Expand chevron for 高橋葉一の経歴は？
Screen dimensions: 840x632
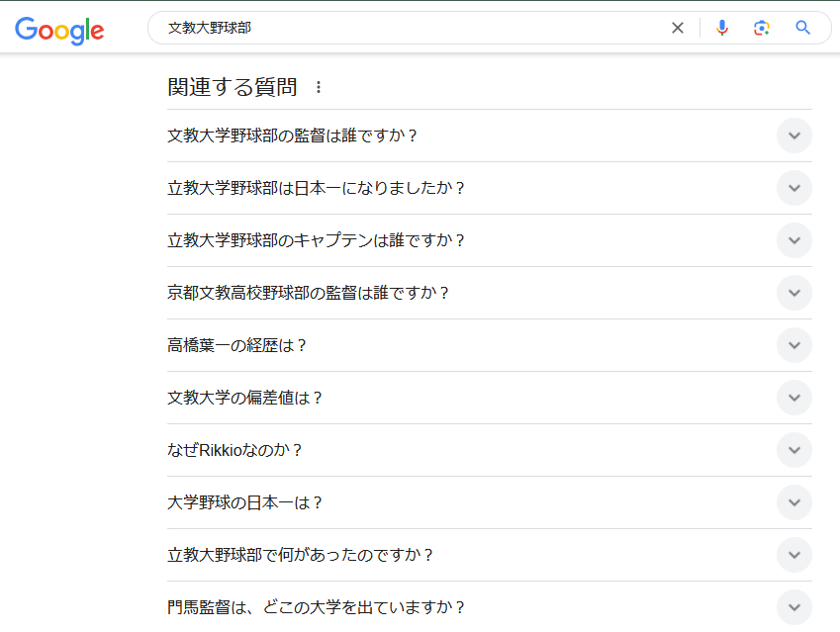[794, 345]
